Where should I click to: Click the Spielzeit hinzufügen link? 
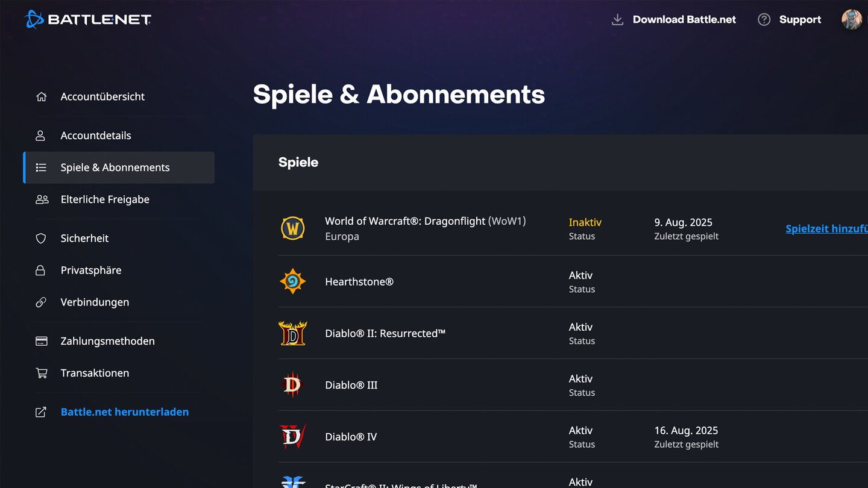[x=826, y=229]
